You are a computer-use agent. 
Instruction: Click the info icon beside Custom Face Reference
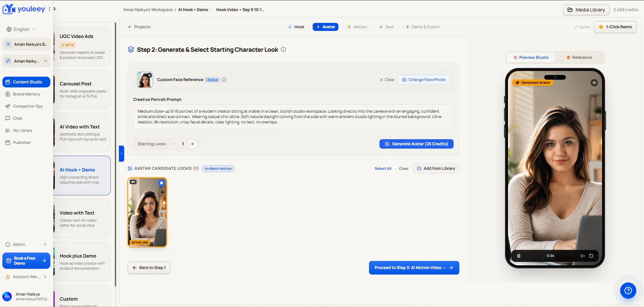click(224, 80)
